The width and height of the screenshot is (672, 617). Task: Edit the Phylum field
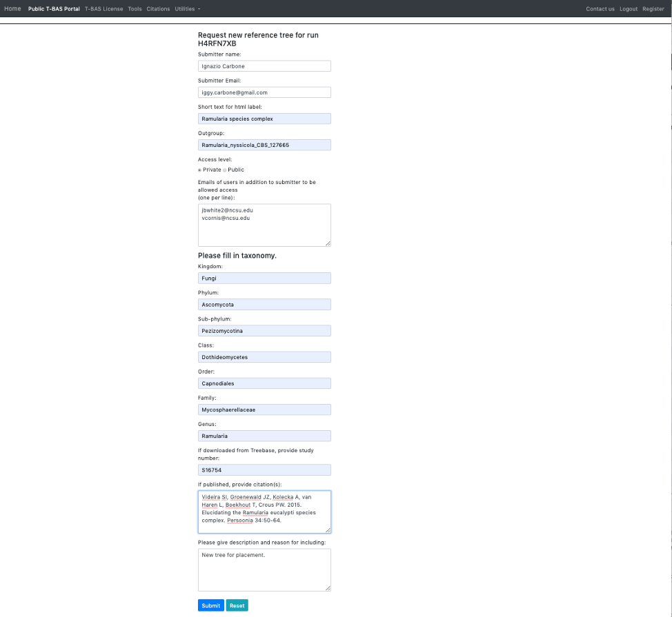[264, 305]
